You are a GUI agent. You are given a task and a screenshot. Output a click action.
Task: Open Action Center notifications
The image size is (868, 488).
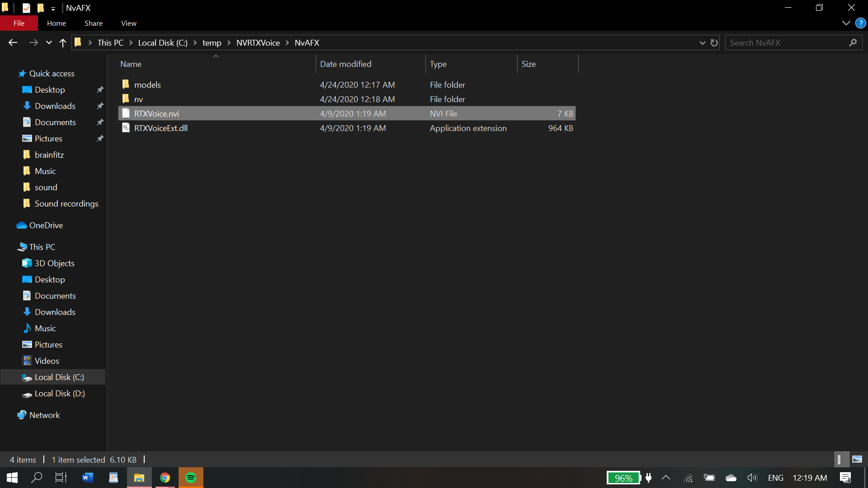coord(845,478)
